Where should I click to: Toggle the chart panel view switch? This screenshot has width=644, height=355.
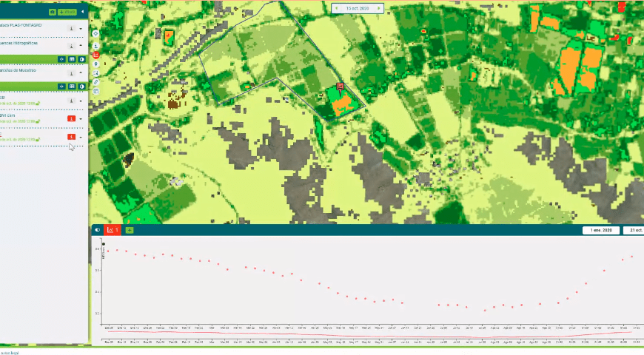[97, 230]
